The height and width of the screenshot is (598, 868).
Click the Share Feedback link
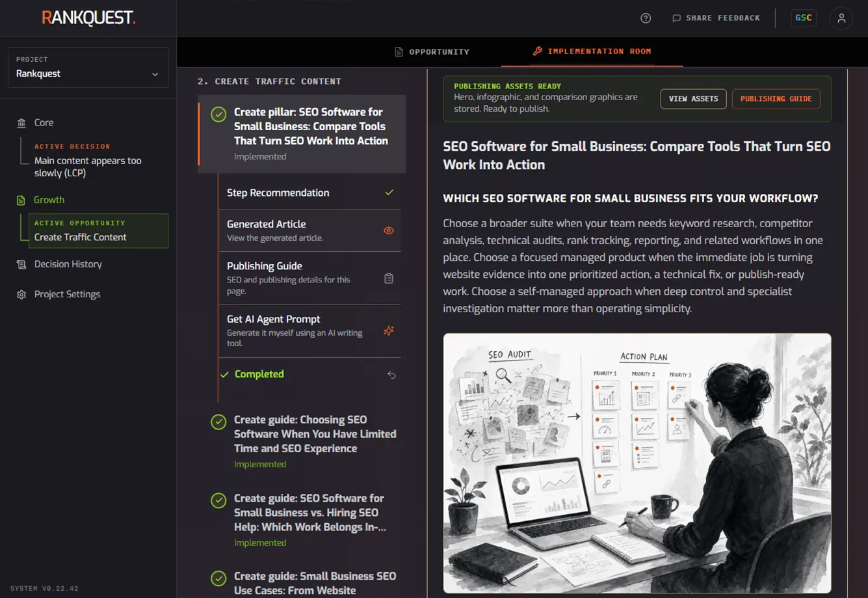[716, 18]
